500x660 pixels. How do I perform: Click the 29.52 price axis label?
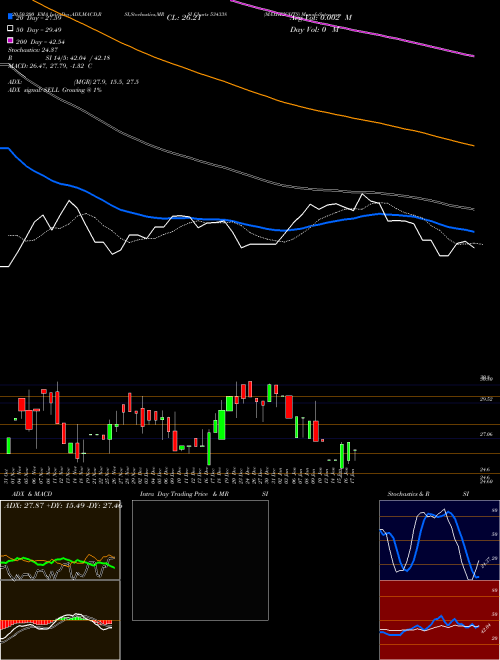coord(486,399)
